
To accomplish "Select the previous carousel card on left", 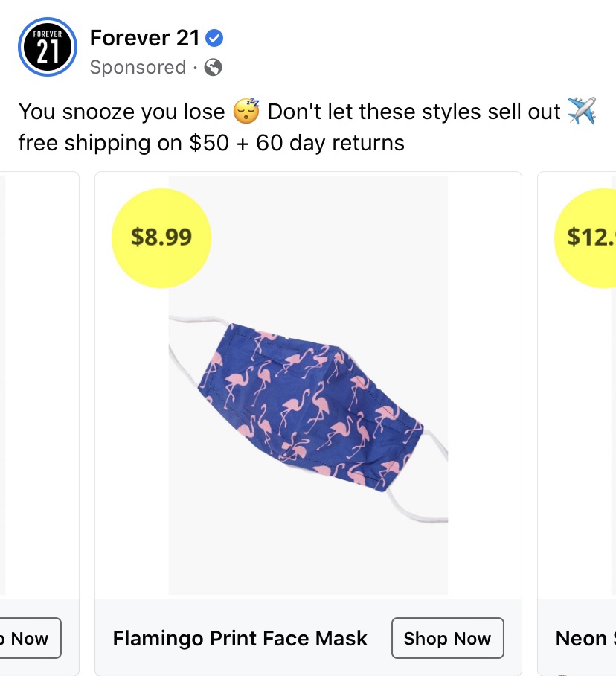I will [37, 387].
